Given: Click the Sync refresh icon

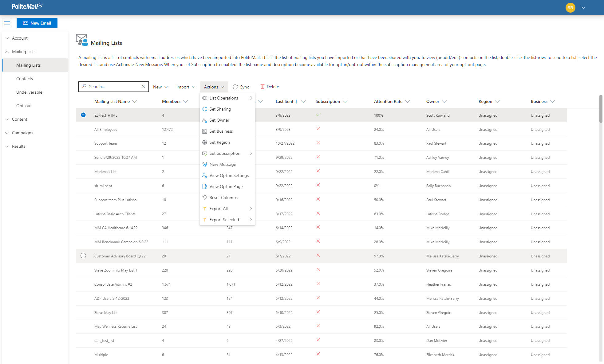Looking at the screenshot, I should coord(235,87).
